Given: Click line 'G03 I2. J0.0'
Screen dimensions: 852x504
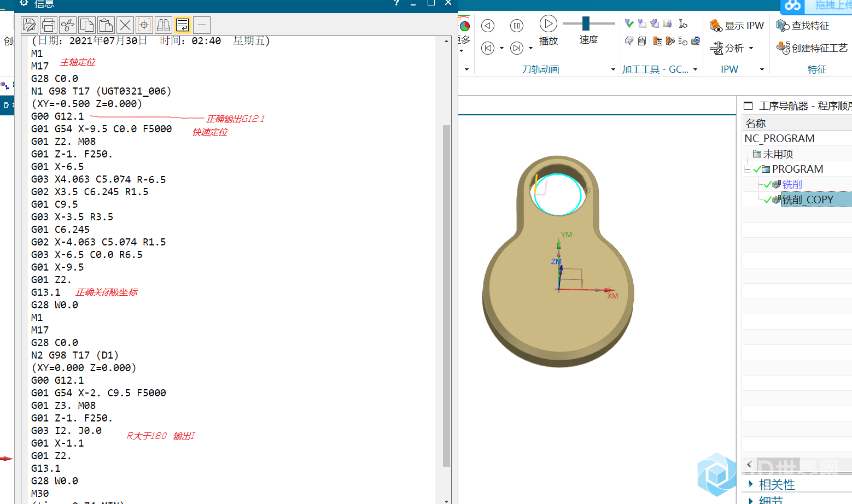Looking at the screenshot, I should tap(66, 431).
